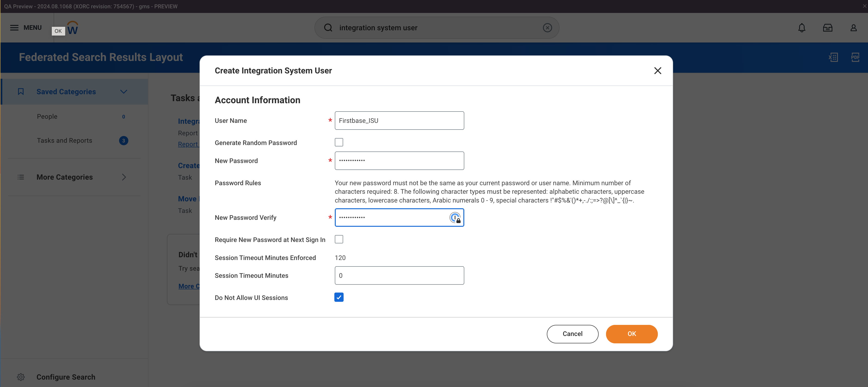
Task: Click the Cancel button
Action: [x=572, y=334]
